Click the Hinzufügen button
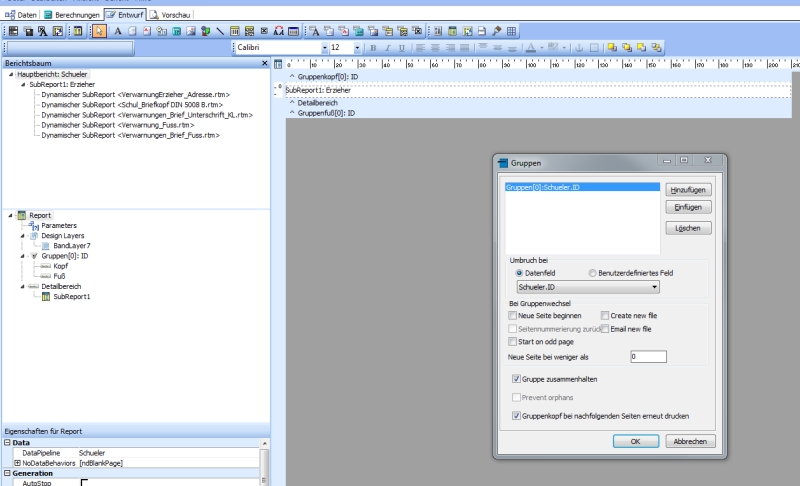The width and height of the screenshot is (800, 486). (x=688, y=190)
